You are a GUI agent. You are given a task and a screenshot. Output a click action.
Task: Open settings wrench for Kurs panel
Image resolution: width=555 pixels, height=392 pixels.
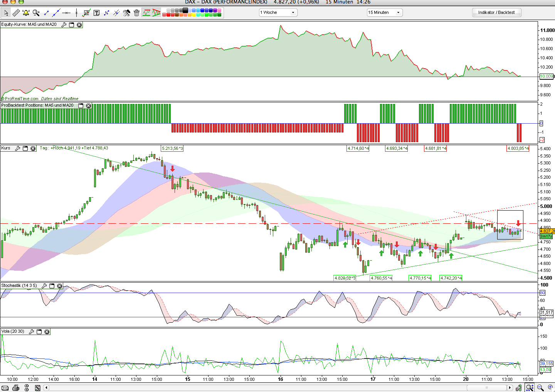click(17, 148)
